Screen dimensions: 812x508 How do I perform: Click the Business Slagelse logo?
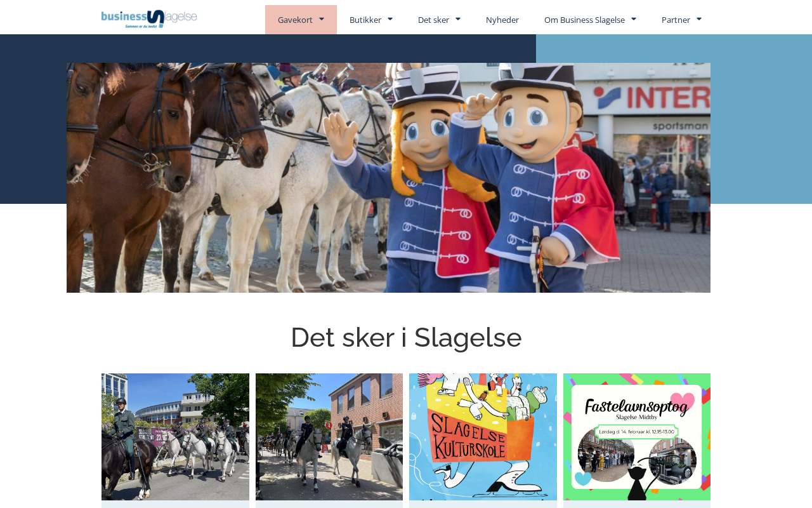click(149, 19)
